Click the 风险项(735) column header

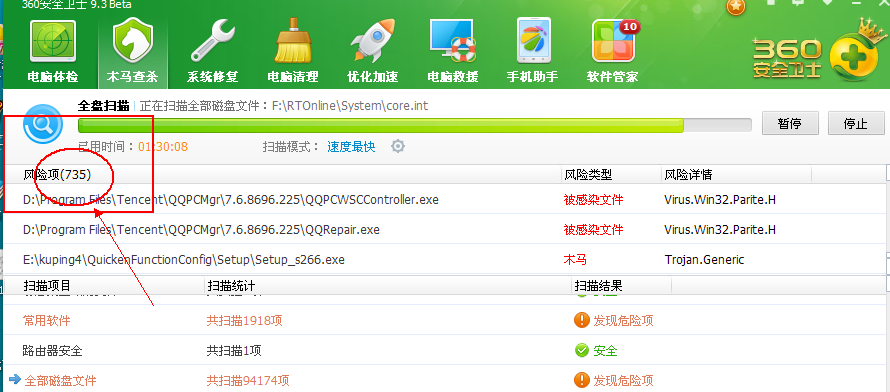click(x=57, y=175)
